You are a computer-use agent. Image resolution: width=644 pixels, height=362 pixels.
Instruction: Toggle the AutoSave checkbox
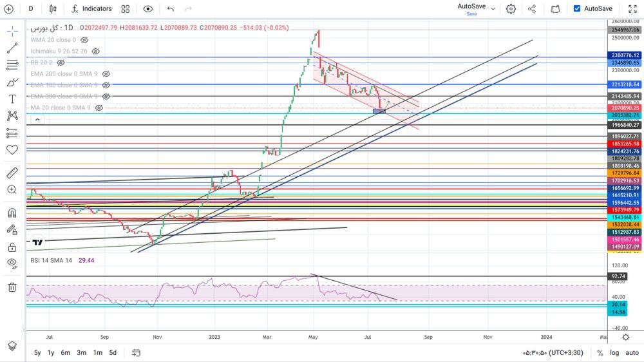(577, 8)
